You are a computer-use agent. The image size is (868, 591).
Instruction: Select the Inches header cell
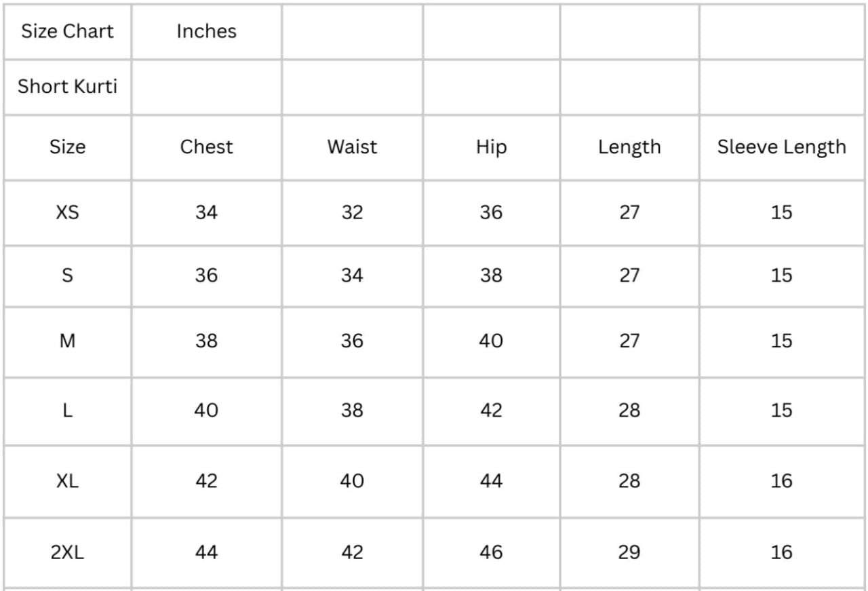point(206,31)
